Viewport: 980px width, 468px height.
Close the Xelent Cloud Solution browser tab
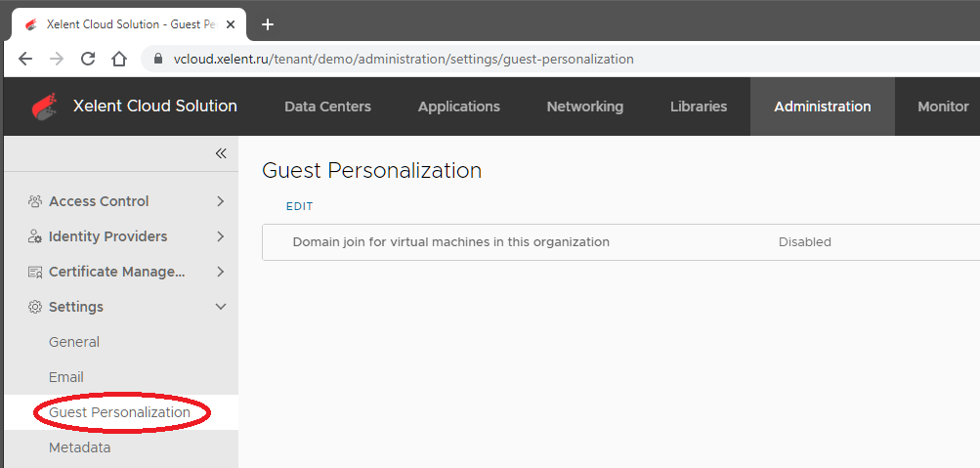click(x=231, y=24)
